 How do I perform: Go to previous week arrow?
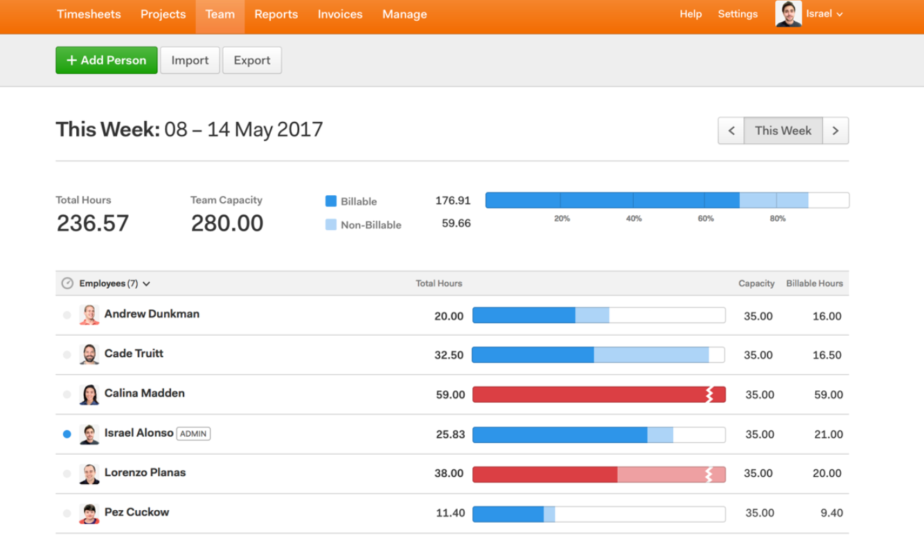coord(731,130)
